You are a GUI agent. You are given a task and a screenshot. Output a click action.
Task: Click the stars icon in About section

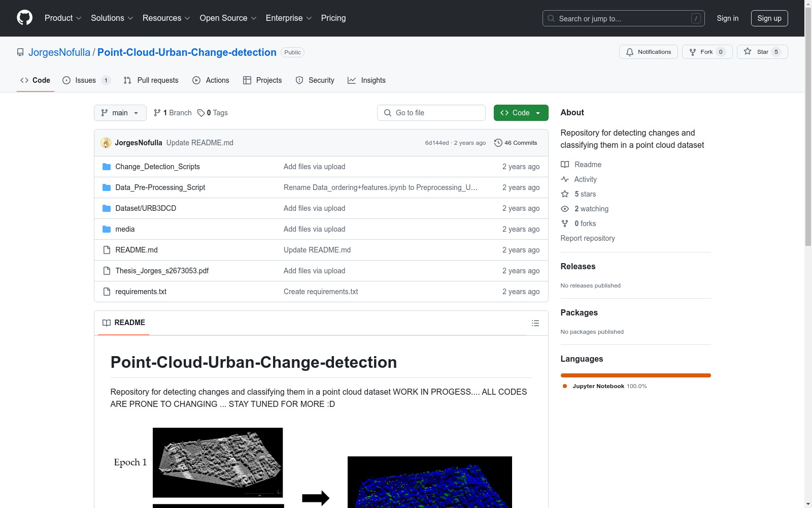click(565, 194)
